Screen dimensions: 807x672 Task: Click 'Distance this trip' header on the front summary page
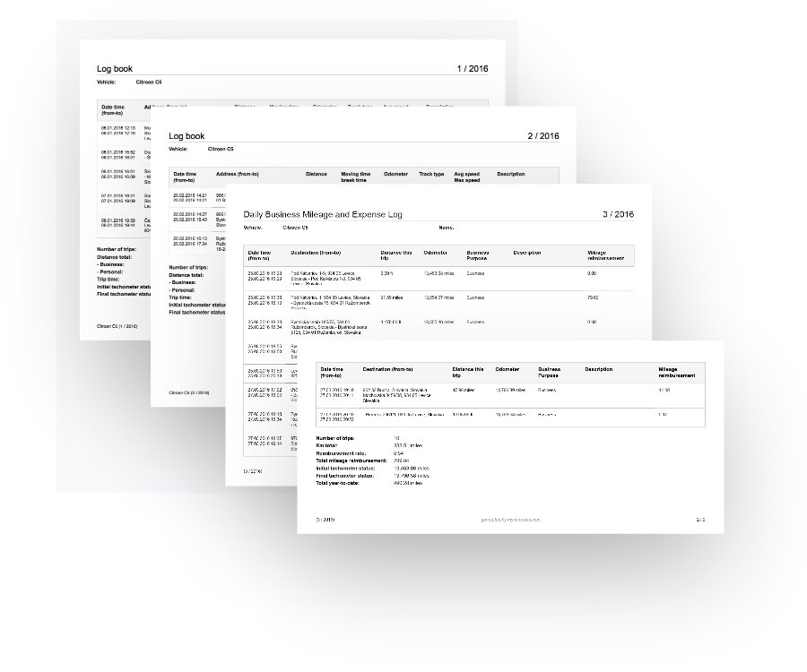pyautogui.click(x=468, y=372)
